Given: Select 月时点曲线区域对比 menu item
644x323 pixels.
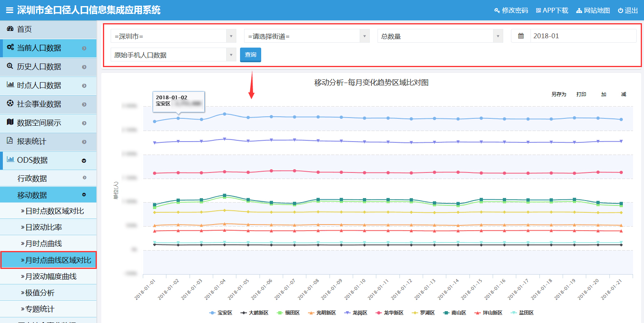Looking at the screenshot, I should click(x=48, y=260).
